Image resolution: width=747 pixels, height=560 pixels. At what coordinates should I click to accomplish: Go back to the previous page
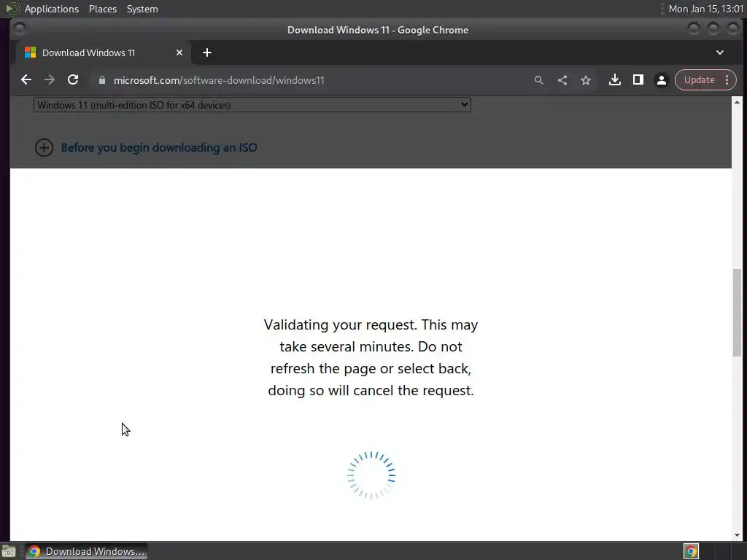click(26, 80)
